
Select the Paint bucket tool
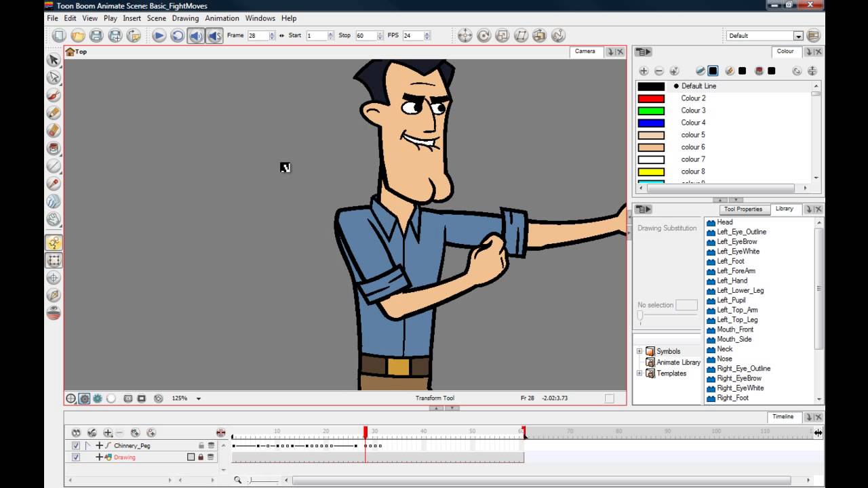(54, 148)
